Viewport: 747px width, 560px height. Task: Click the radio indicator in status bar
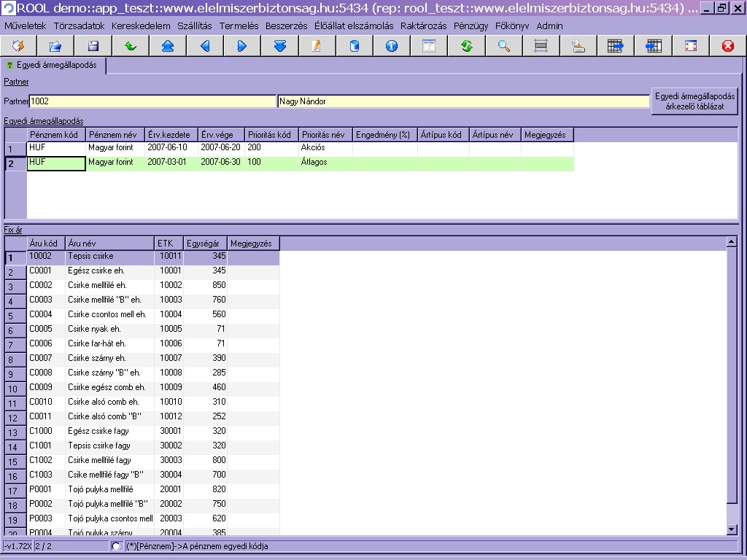pos(117,546)
